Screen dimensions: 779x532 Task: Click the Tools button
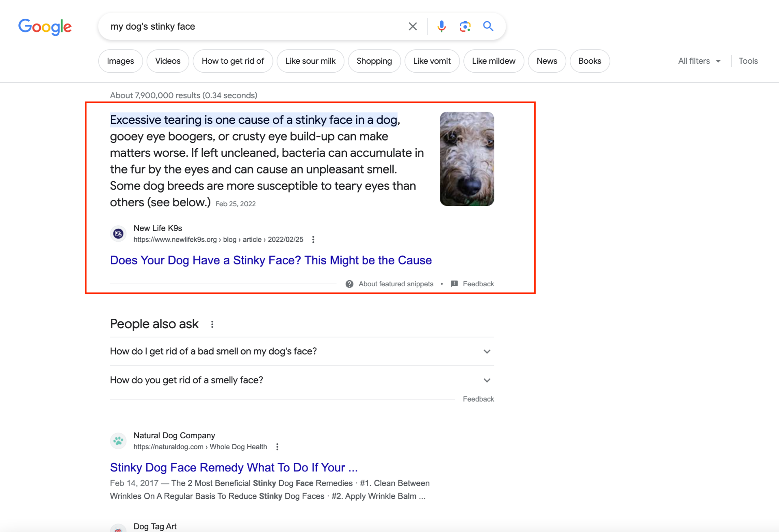[x=748, y=61]
